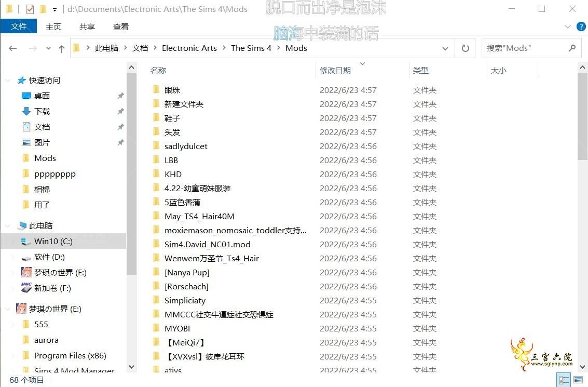
Task: Click the file list vertical scrollbar thumb
Action: tap(582, 117)
